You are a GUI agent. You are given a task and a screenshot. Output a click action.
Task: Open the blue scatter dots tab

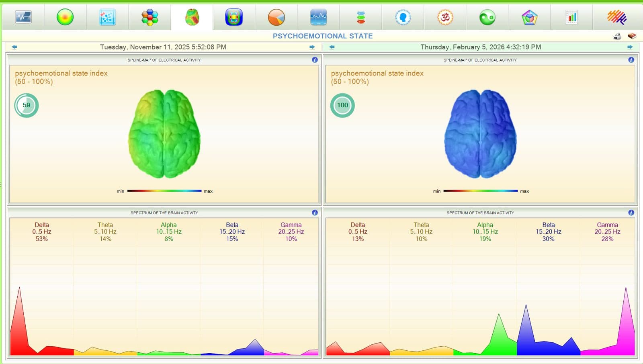click(x=107, y=17)
